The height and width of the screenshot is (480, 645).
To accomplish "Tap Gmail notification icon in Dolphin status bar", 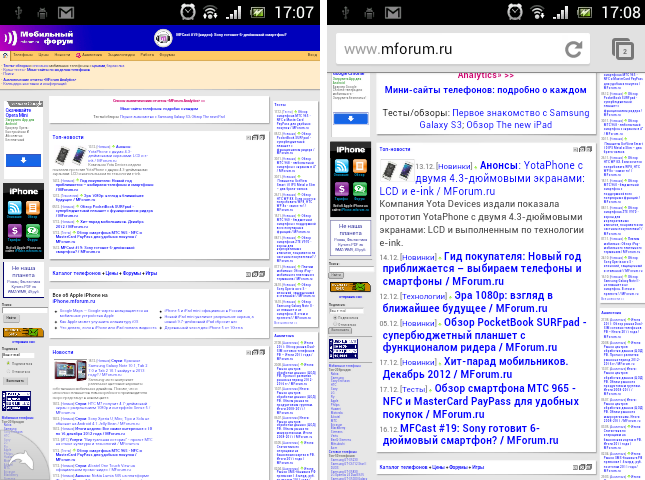I will point(66,13).
